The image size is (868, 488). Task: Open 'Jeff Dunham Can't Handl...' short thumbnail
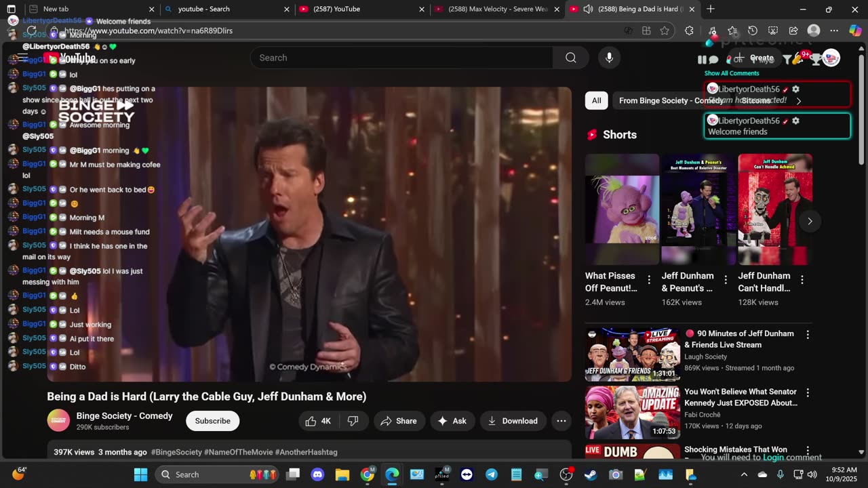click(775, 209)
